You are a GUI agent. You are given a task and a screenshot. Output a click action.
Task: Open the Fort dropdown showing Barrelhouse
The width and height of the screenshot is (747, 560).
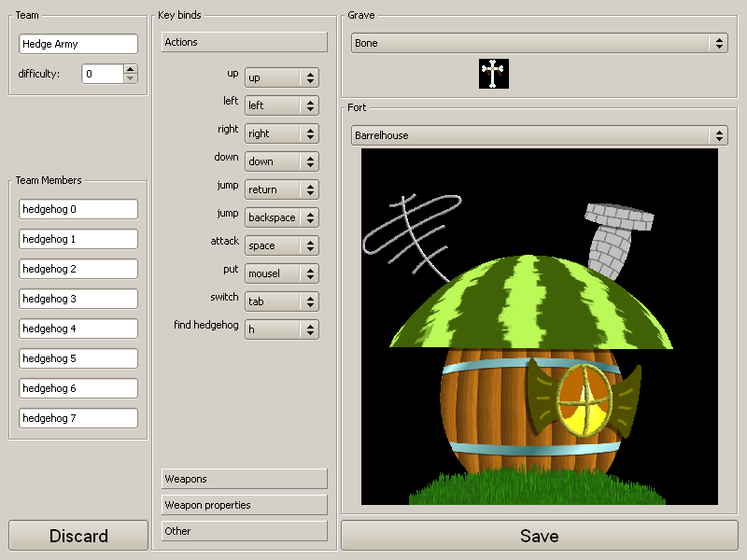[x=539, y=135]
